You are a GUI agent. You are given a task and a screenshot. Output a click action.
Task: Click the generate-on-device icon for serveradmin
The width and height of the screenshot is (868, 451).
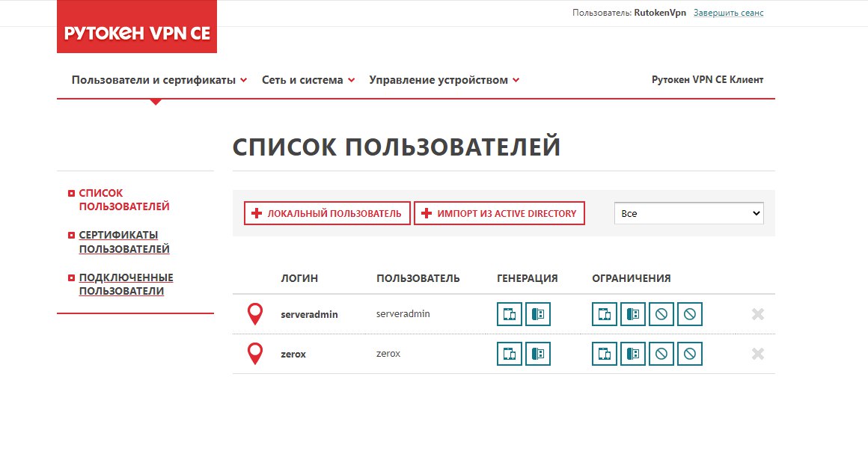click(x=510, y=314)
